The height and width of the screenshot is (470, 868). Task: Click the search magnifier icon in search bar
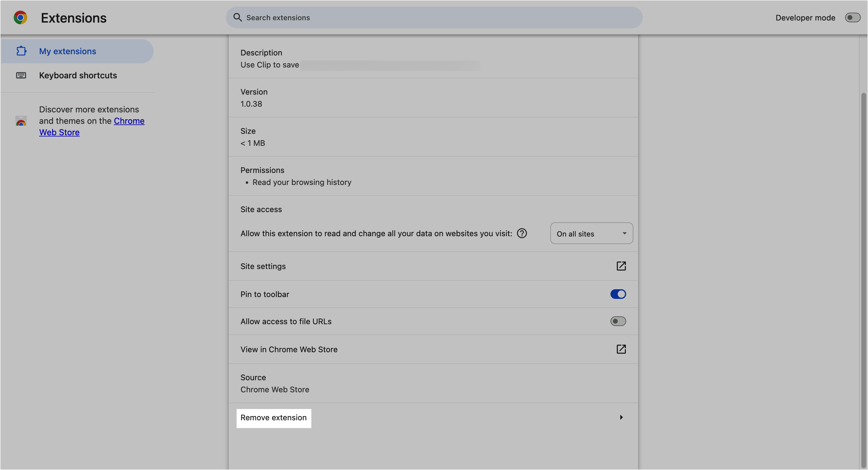pos(238,17)
